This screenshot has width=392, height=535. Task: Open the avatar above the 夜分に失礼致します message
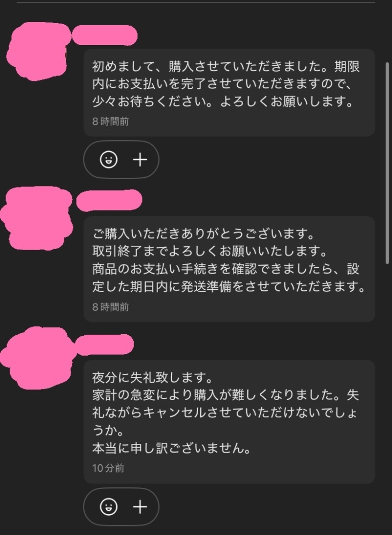(37, 358)
